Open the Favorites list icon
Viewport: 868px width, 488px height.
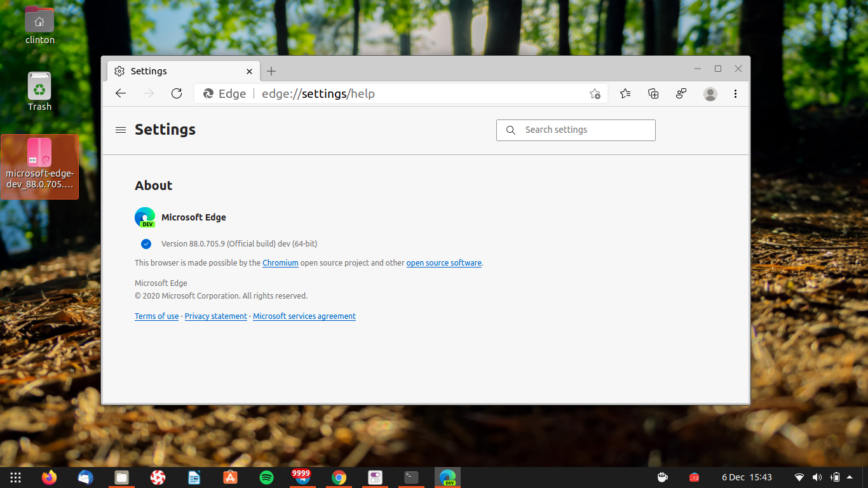point(625,93)
